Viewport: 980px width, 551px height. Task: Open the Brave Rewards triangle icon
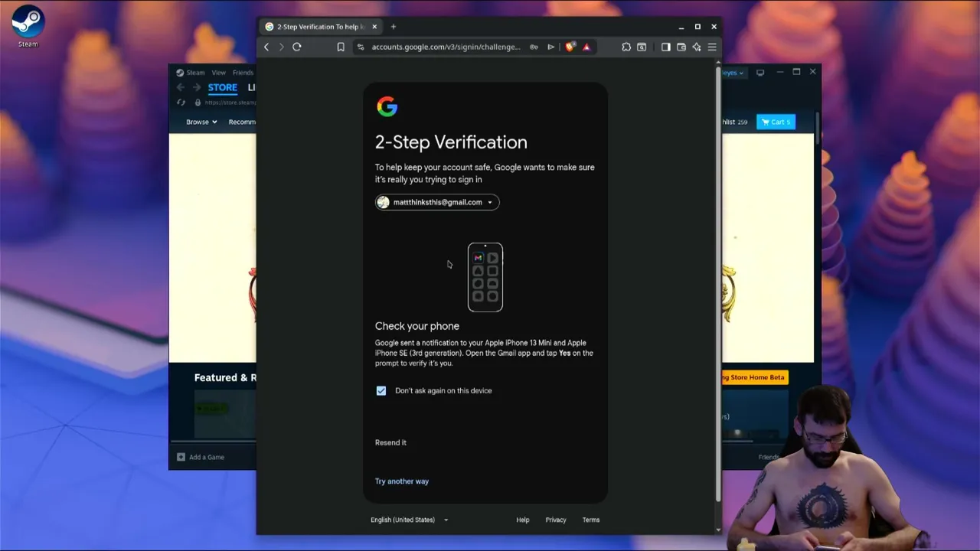(586, 47)
